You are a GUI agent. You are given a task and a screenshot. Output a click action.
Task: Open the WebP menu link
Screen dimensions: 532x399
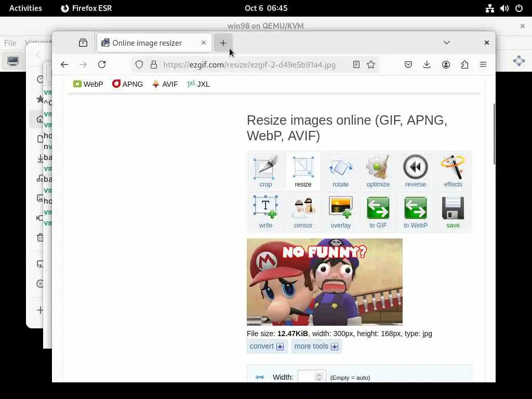[88, 84]
